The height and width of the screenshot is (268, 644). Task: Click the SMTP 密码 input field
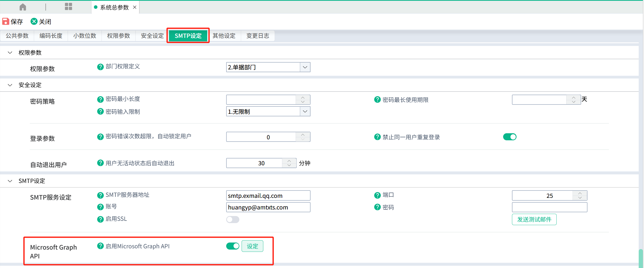549,207
